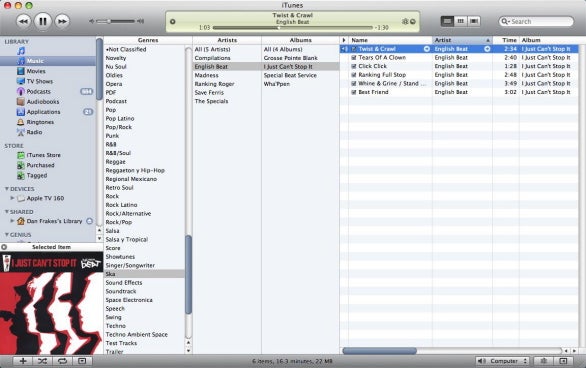Screen dimensions: 586x368
Task: Select Special Beat Service album
Action: pos(300,75)
